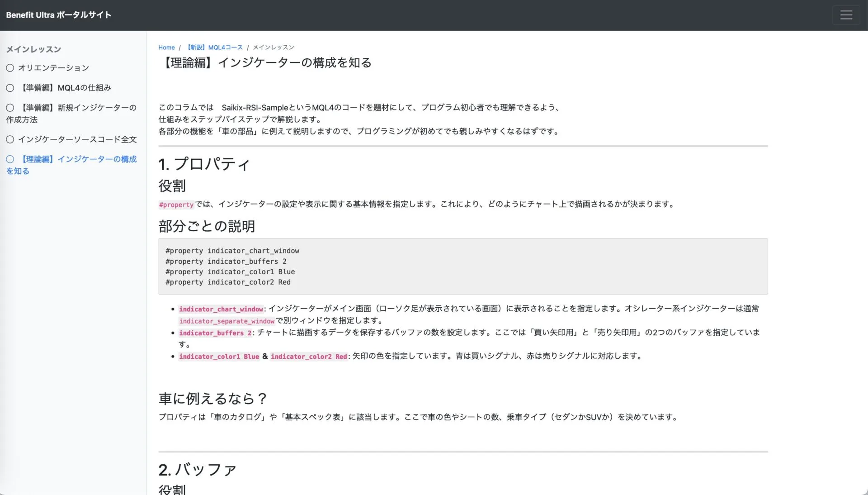Select the オリエンテーション lesson circle
The image size is (868, 495).
tap(10, 68)
